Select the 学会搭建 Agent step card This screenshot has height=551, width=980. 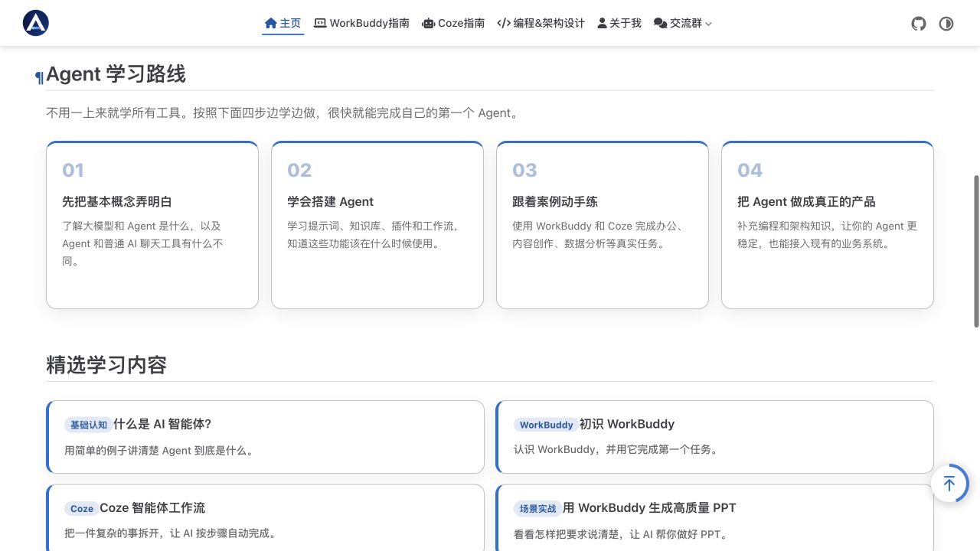pyautogui.click(x=377, y=225)
